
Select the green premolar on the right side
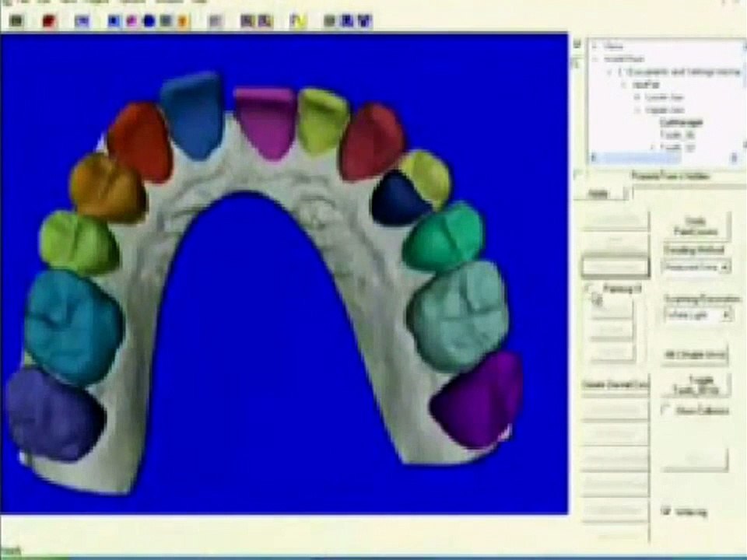[x=445, y=236]
